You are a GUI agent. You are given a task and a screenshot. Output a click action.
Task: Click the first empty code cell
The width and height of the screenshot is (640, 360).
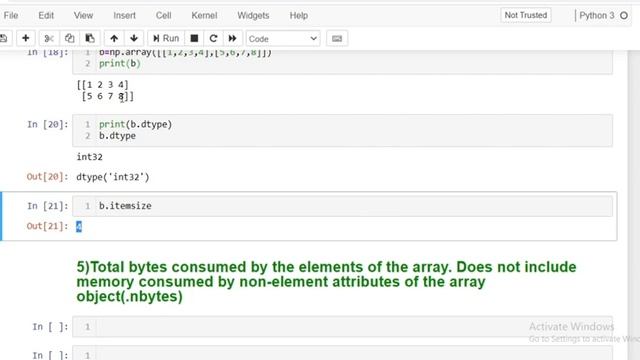coord(342,327)
